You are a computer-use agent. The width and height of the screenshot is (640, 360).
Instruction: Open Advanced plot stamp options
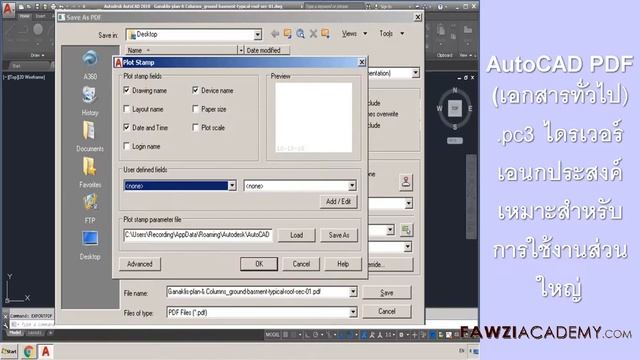point(140,264)
